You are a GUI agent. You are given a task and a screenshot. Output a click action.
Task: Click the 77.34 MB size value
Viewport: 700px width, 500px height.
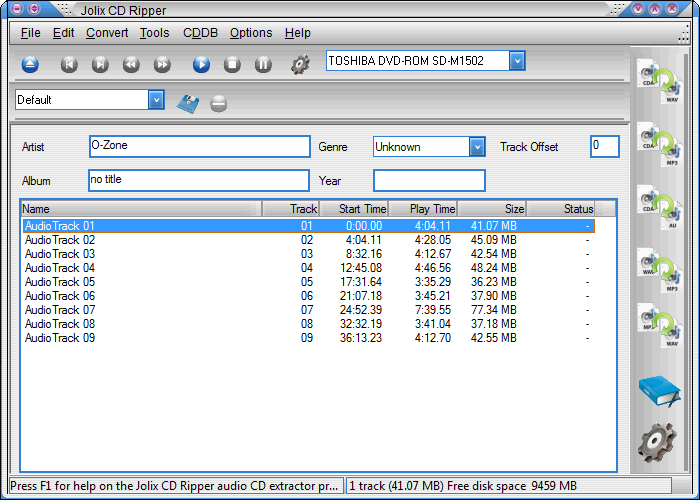493,310
